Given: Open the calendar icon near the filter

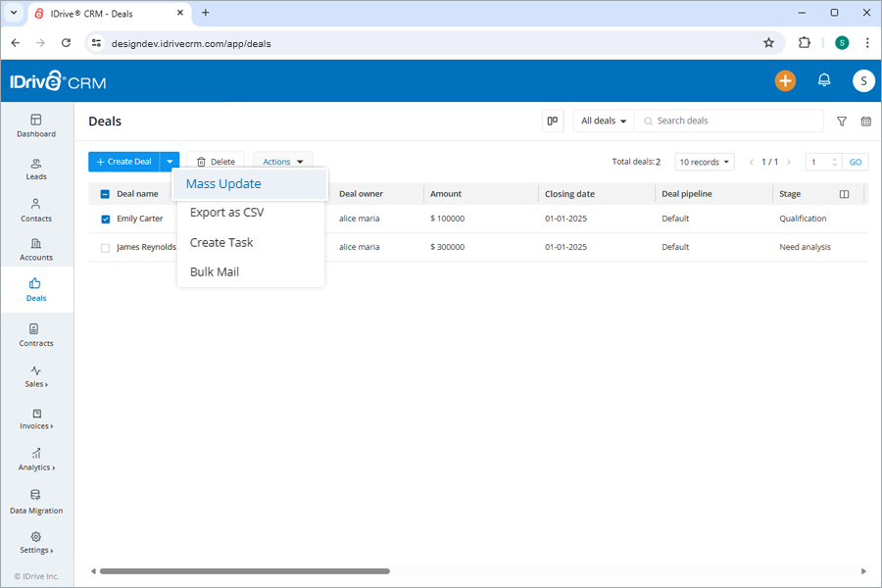Looking at the screenshot, I should (x=865, y=121).
